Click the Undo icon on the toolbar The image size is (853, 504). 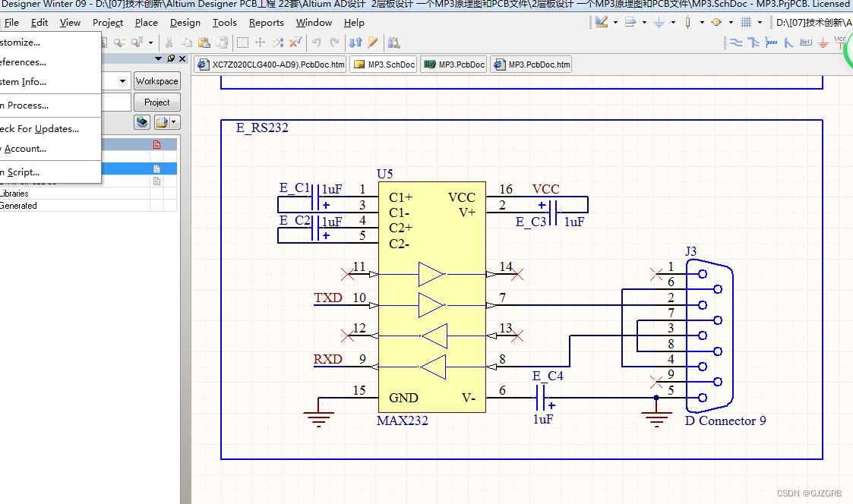tap(318, 43)
